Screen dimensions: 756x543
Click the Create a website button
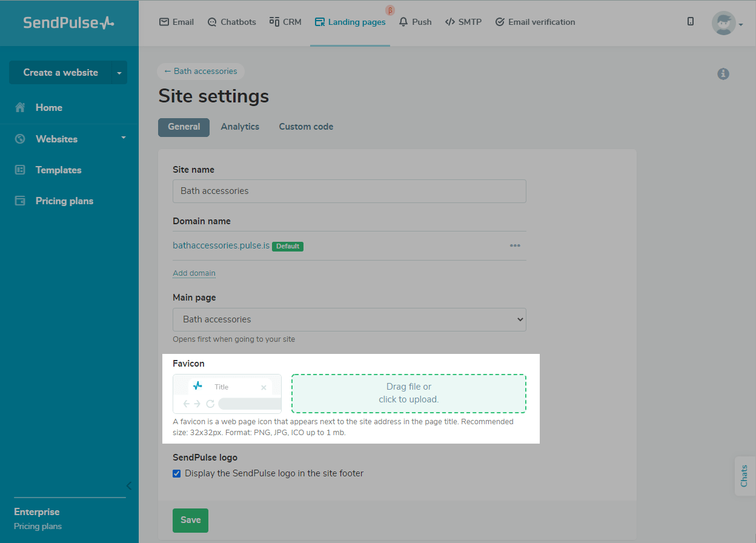pyautogui.click(x=61, y=72)
